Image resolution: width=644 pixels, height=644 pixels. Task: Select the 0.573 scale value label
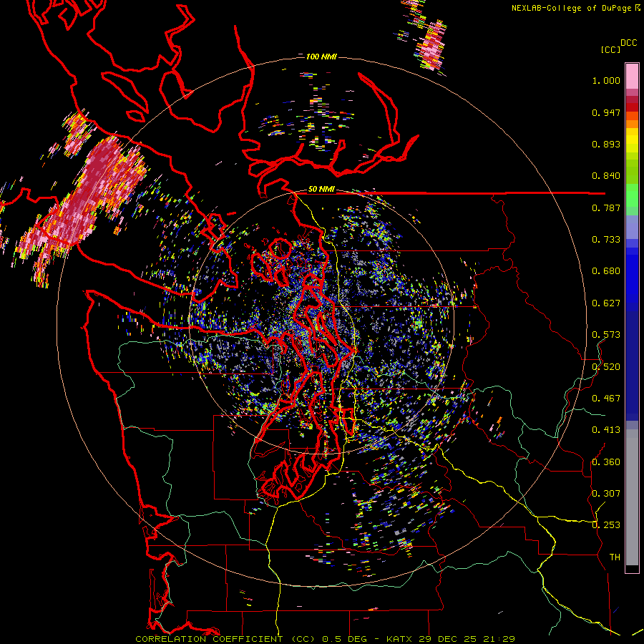606,335
